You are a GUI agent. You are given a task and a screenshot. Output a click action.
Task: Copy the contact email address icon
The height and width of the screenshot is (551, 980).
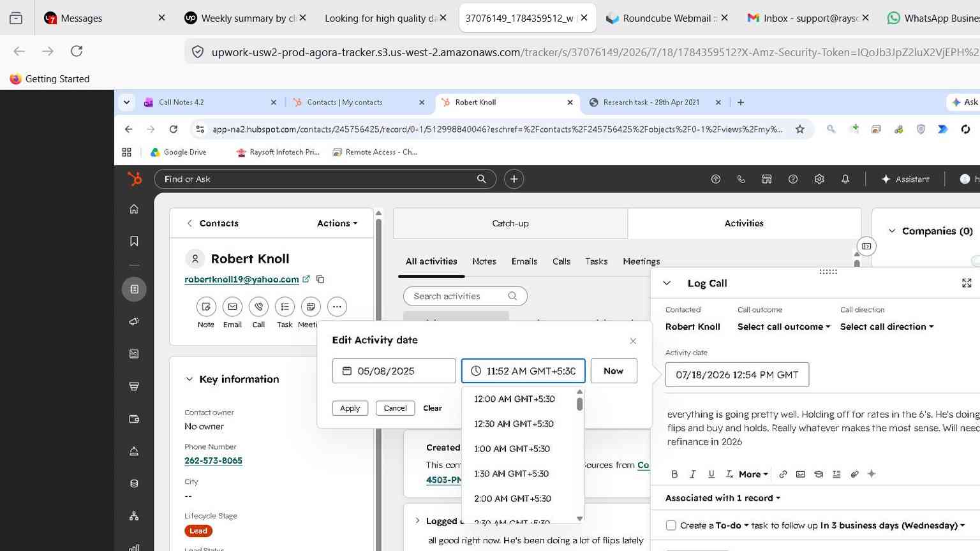tap(320, 279)
